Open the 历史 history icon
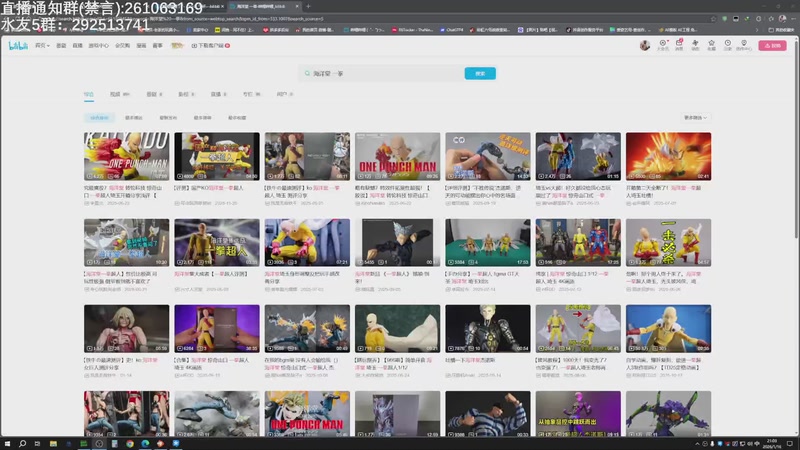 728,45
